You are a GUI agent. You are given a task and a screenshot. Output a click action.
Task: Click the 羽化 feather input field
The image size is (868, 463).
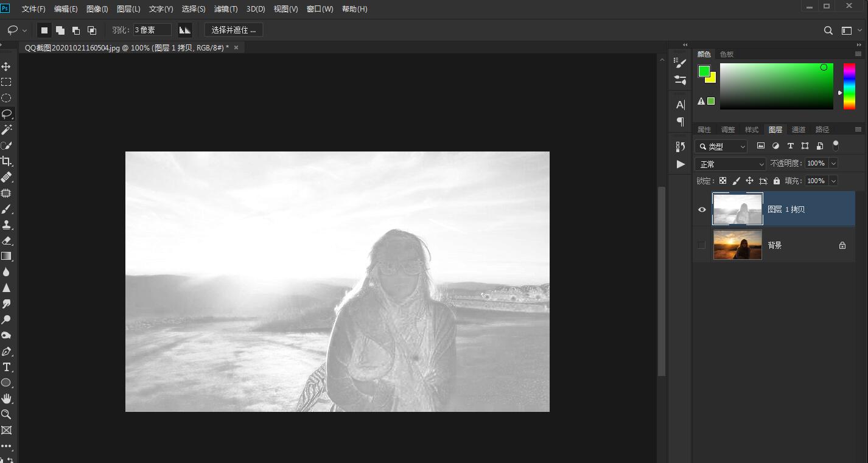pos(152,30)
